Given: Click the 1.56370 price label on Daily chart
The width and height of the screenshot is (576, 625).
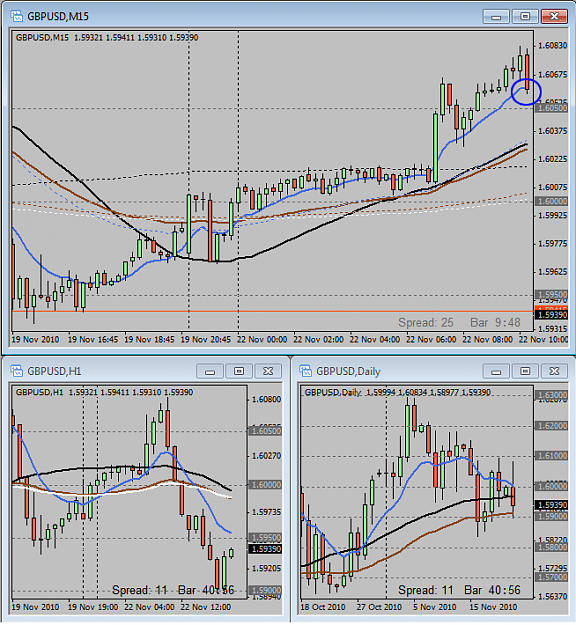Looking at the screenshot, I should pos(552,596).
